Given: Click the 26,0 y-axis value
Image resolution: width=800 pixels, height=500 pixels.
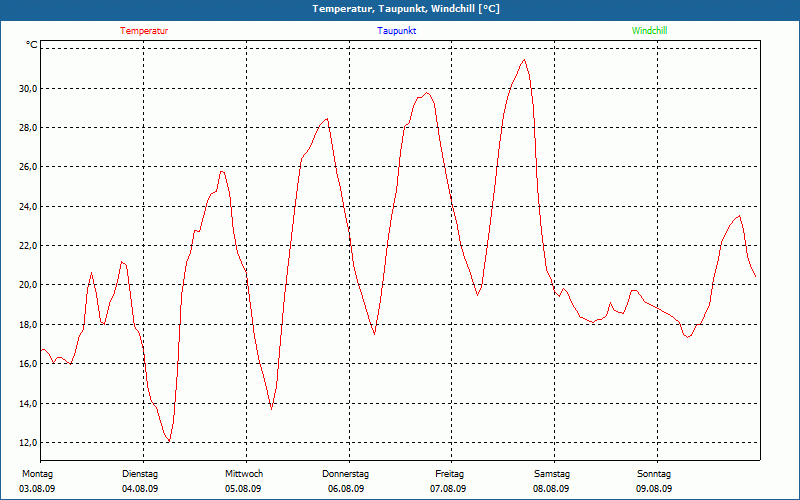Looking at the screenshot, I should pos(29,167).
